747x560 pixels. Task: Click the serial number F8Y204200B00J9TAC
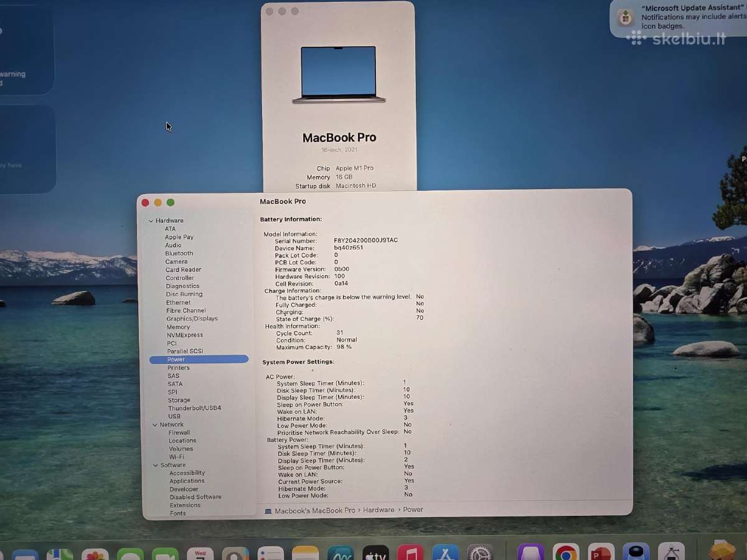coord(366,240)
